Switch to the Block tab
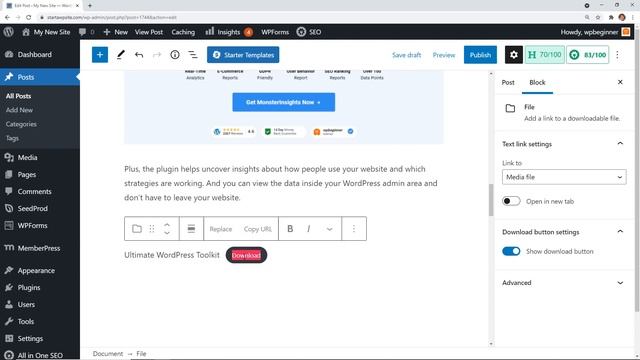Viewport: 640px width, 360px height. 537,82
